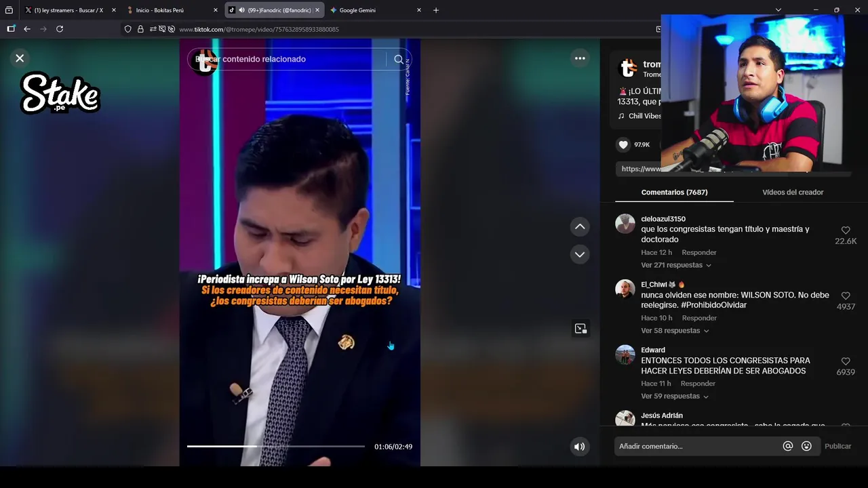Viewport: 868px width, 488px height.
Task: Switch to Comentarios (7687) tab
Action: (x=674, y=192)
